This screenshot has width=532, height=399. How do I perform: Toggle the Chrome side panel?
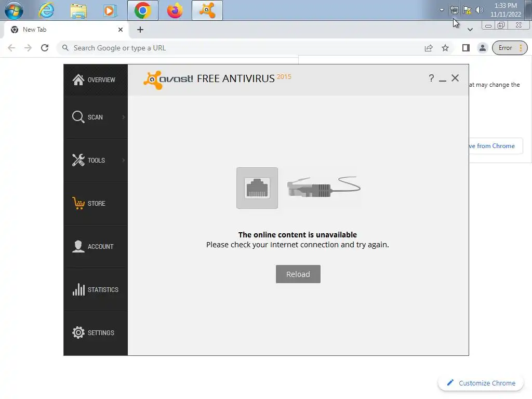(x=466, y=48)
